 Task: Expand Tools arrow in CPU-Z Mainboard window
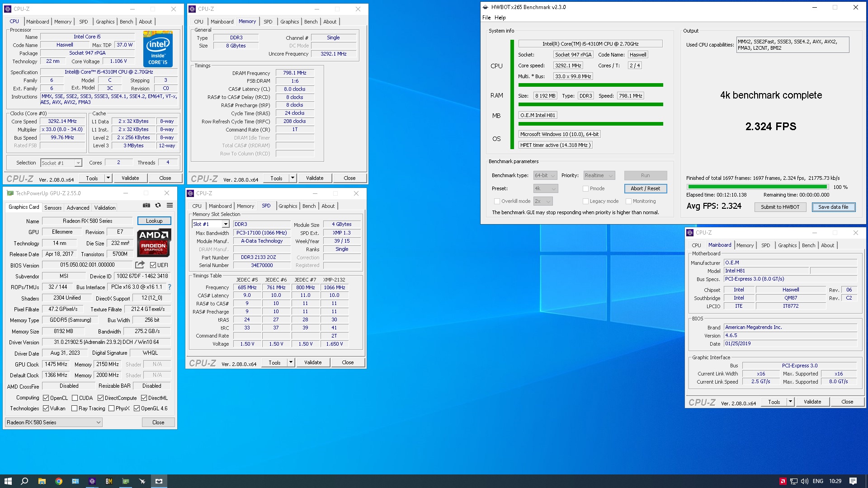point(790,402)
